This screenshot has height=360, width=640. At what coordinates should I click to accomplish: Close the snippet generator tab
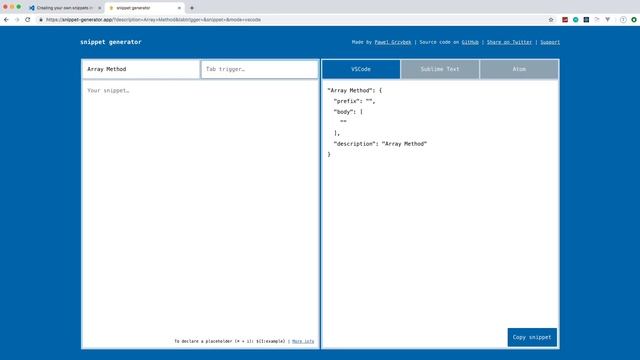tap(179, 8)
